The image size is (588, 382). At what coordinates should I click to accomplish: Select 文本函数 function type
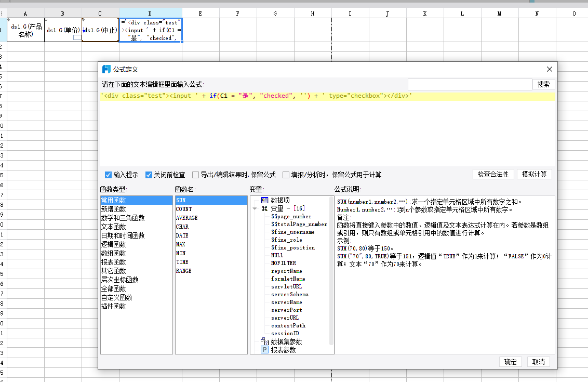pos(137,227)
